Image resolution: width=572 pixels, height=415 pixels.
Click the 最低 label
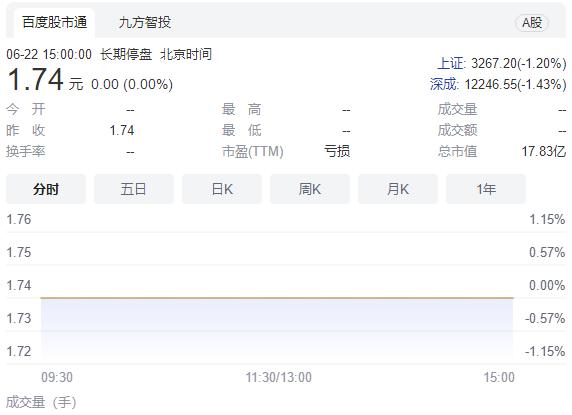pyautogui.click(x=241, y=130)
